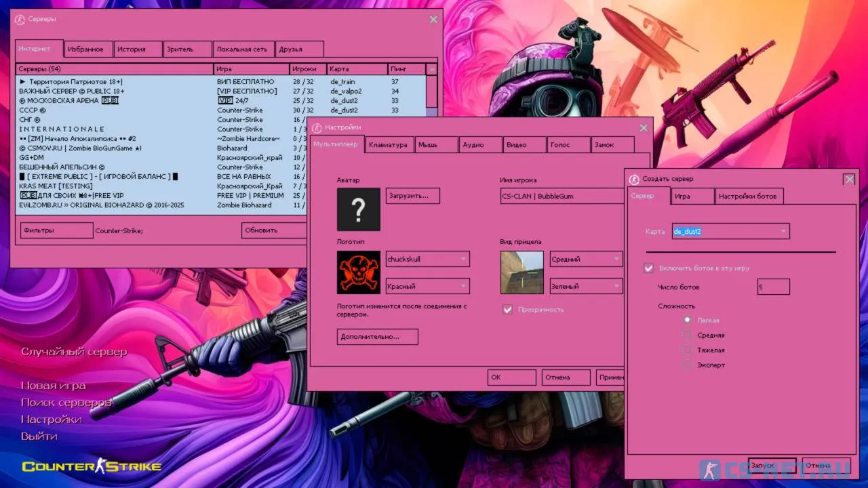The width and height of the screenshot is (868, 488).
Task: Open the chuckskull logo dropdown
Action: coord(428,259)
